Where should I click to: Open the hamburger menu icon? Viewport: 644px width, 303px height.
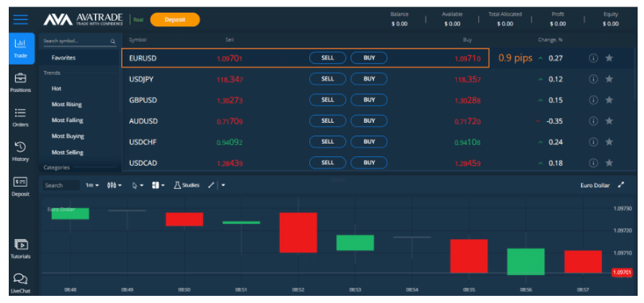[21, 19]
